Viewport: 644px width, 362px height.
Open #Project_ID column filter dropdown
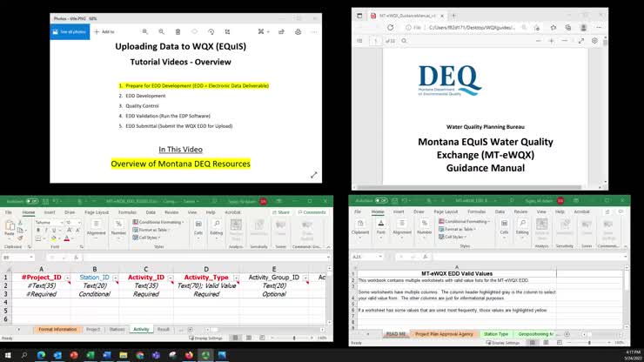(67, 278)
